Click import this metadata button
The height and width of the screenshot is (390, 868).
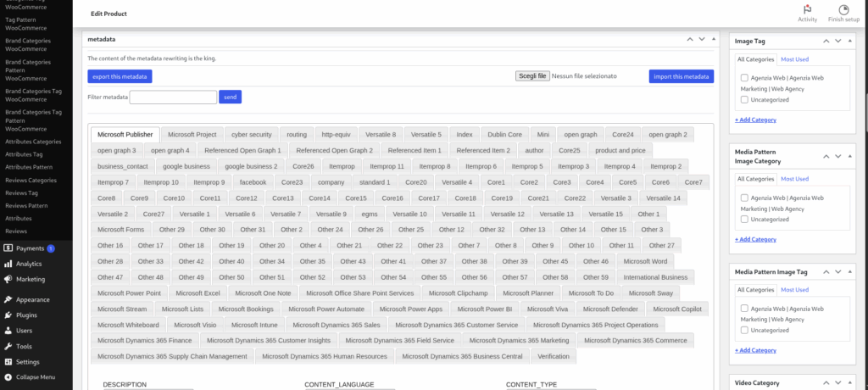681,76
